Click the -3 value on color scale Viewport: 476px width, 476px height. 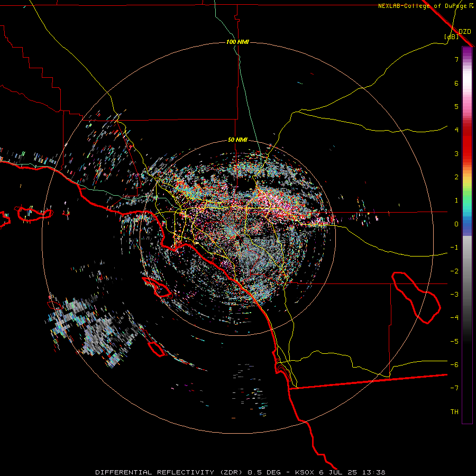click(454, 295)
